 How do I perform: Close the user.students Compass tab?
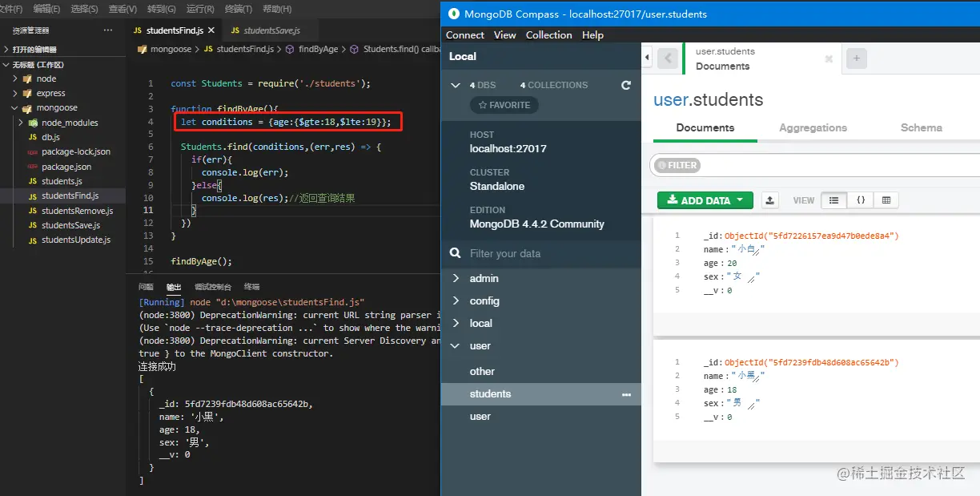(829, 58)
